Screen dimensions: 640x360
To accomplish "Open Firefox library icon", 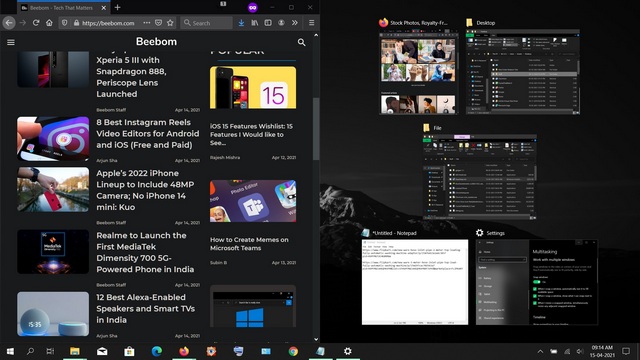I will click(x=255, y=23).
